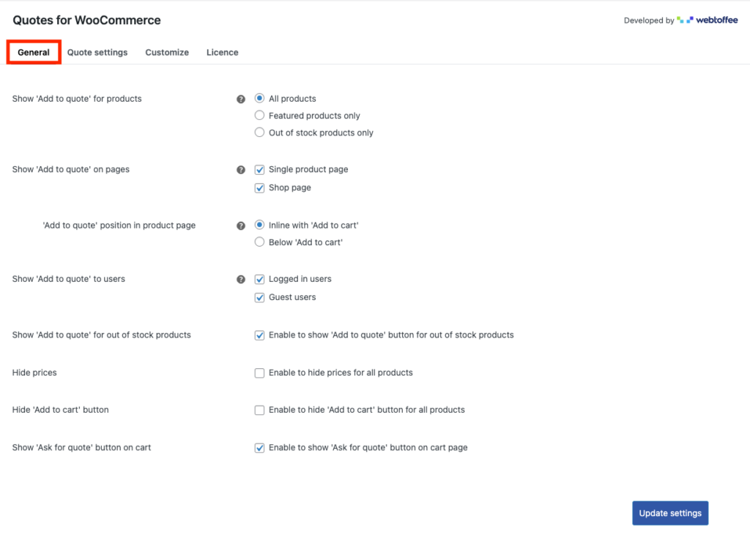Open the Quote settings tab
This screenshot has width=750, height=560.
pos(97,52)
